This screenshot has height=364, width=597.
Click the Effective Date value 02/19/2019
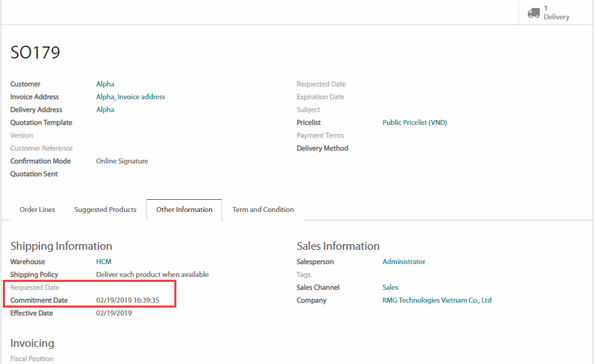[114, 313]
